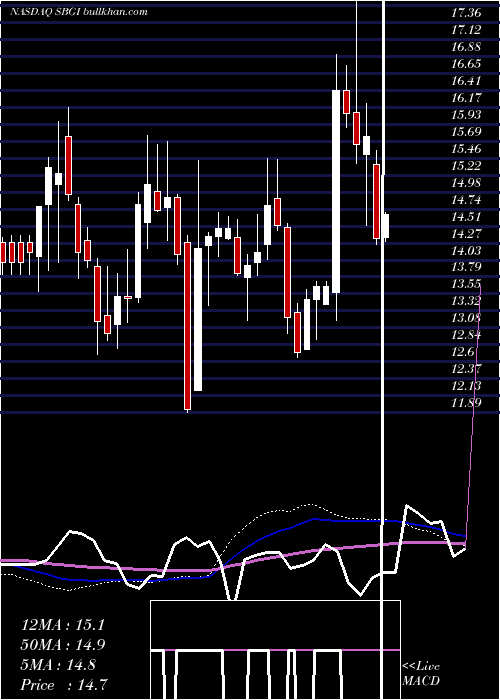Select the 16.88 price axis label
Image resolution: width=500 pixels, height=700 pixels.
tap(466, 47)
